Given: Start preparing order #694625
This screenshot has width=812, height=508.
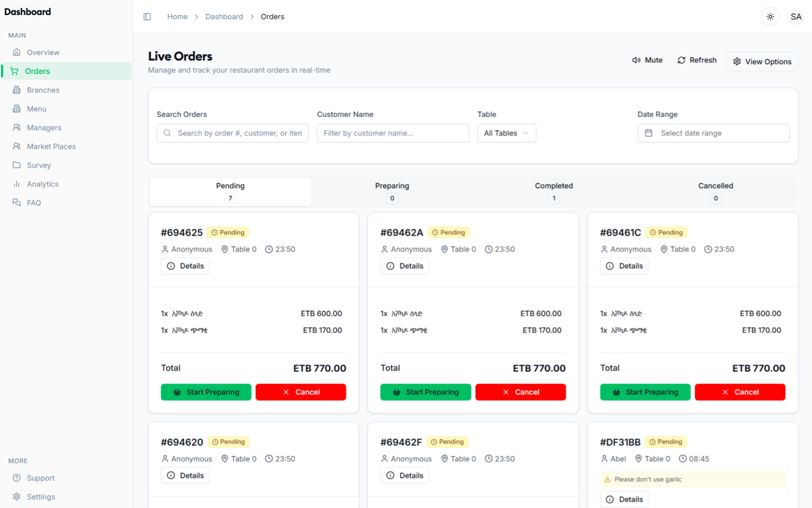Looking at the screenshot, I should click(x=206, y=392).
